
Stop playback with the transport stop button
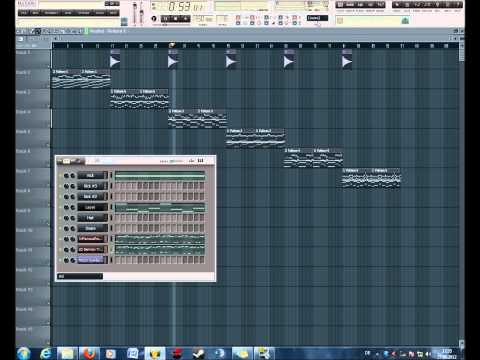point(175,19)
